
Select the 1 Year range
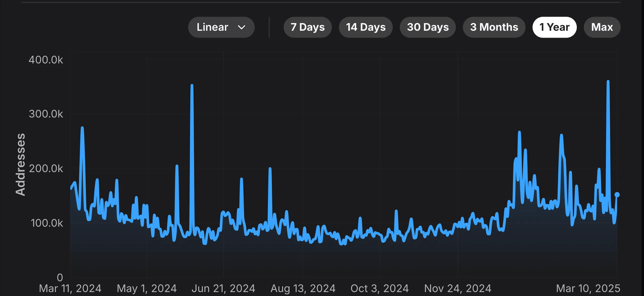554,27
